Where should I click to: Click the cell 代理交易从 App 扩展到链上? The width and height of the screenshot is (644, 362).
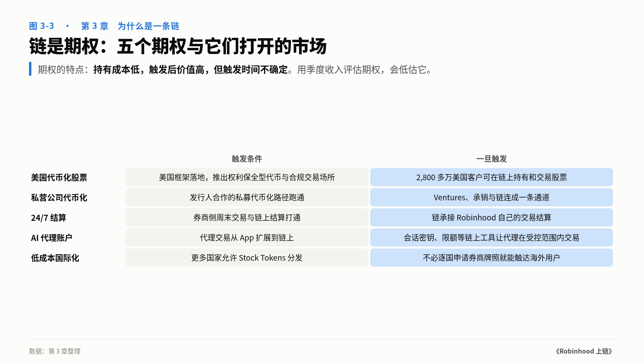pos(247,238)
